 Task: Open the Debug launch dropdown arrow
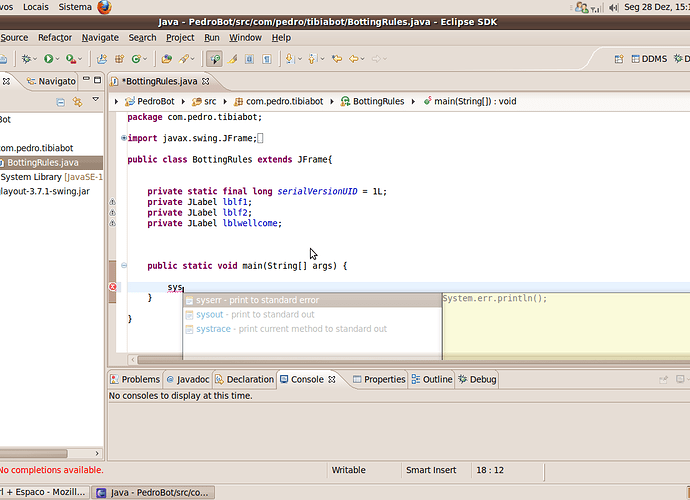tap(35, 59)
